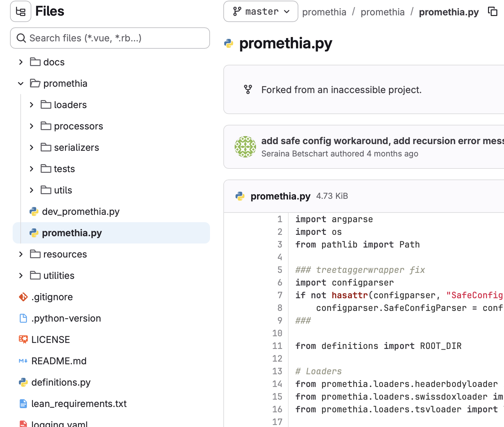
Task: Click the 'Forked from an inaccessible project.' text
Action: tap(341, 90)
